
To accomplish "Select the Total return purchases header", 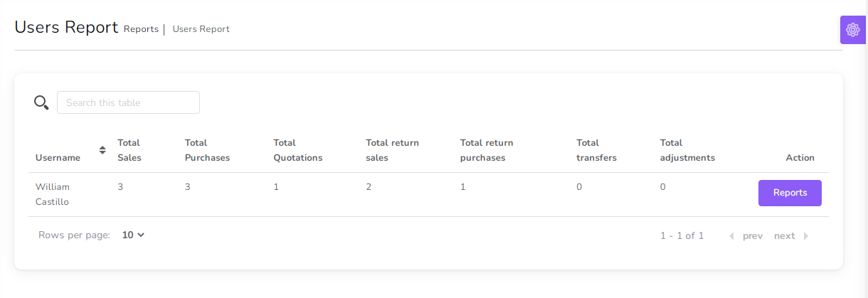I will coord(487,150).
